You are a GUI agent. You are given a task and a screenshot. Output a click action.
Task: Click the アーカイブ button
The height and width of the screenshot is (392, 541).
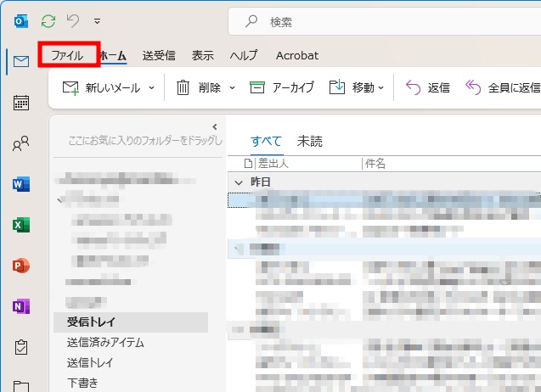pos(282,87)
